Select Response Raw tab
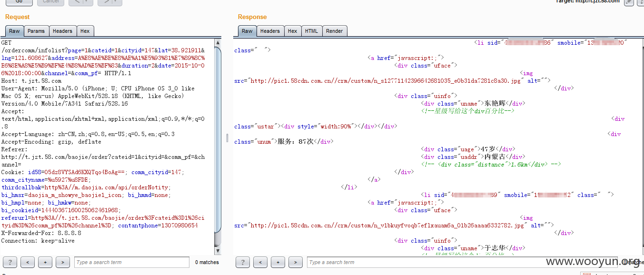 pyautogui.click(x=247, y=31)
